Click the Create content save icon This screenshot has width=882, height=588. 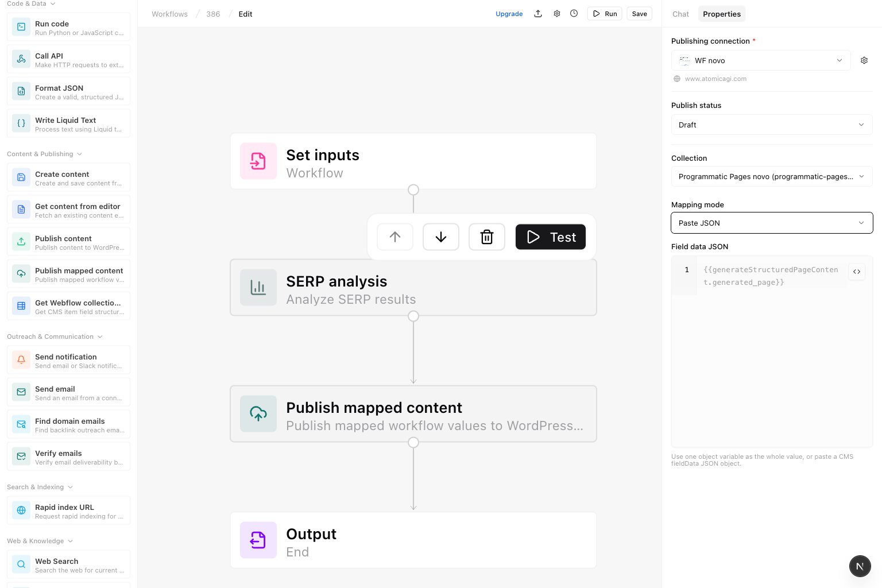[21, 177]
